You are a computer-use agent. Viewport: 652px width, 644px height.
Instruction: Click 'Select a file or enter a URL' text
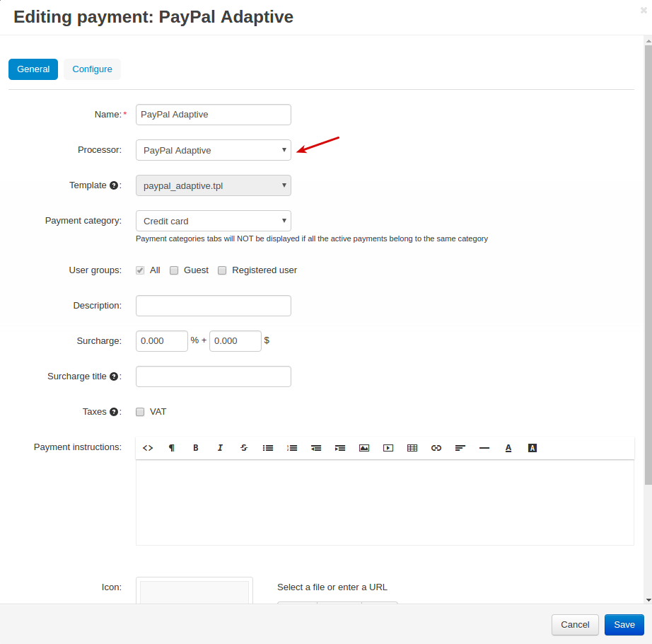click(332, 587)
